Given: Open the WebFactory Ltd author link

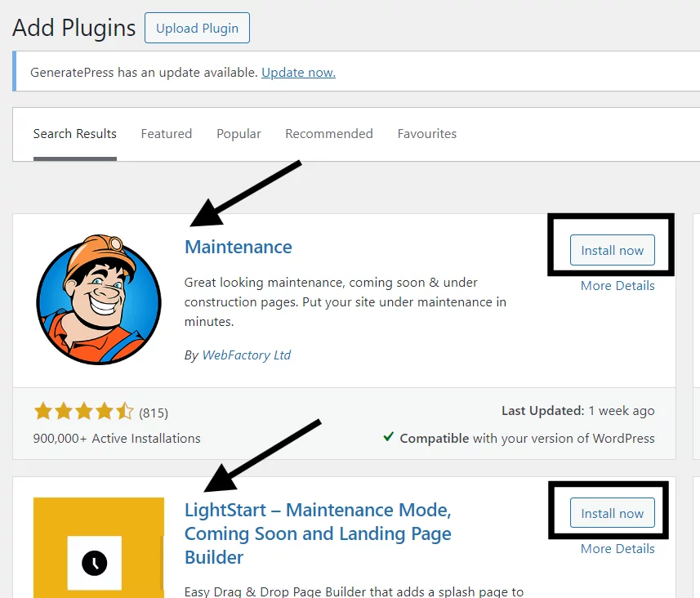Looking at the screenshot, I should [x=247, y=355].
